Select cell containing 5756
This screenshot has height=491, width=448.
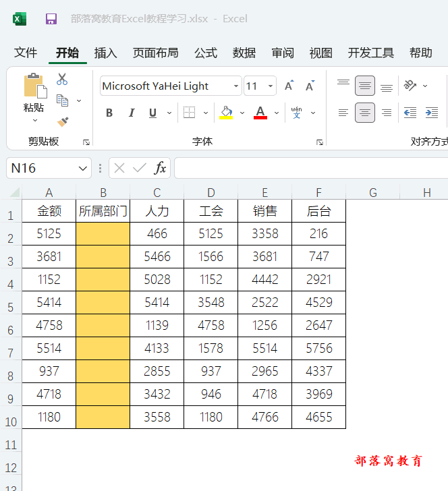tap(319, 349)
